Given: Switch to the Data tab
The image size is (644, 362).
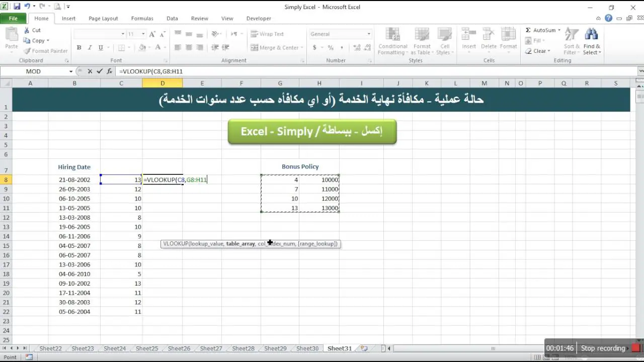Looking at the screenshot, I should tap(172, 18).
